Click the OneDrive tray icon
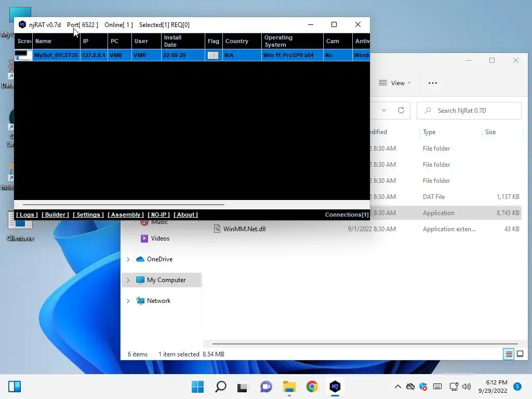The height and width of the screenshot is (399, 532). pos(410,387)
